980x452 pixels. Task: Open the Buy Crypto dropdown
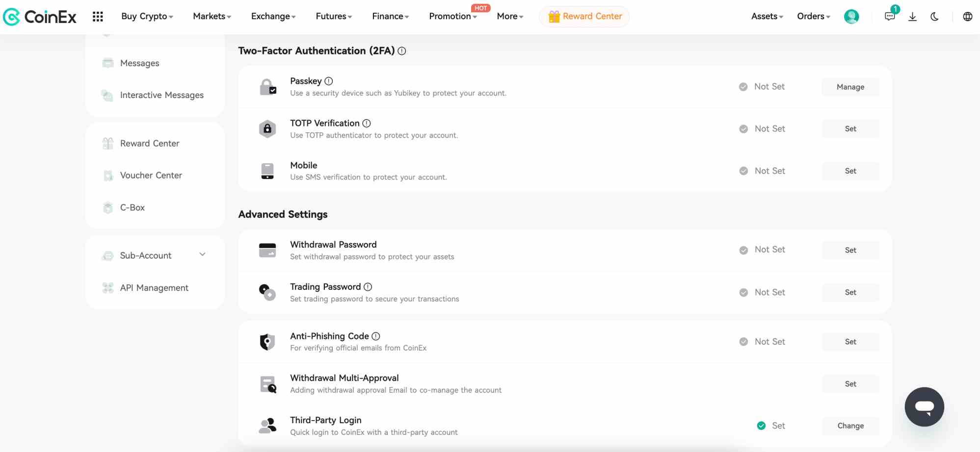(147, 16)
